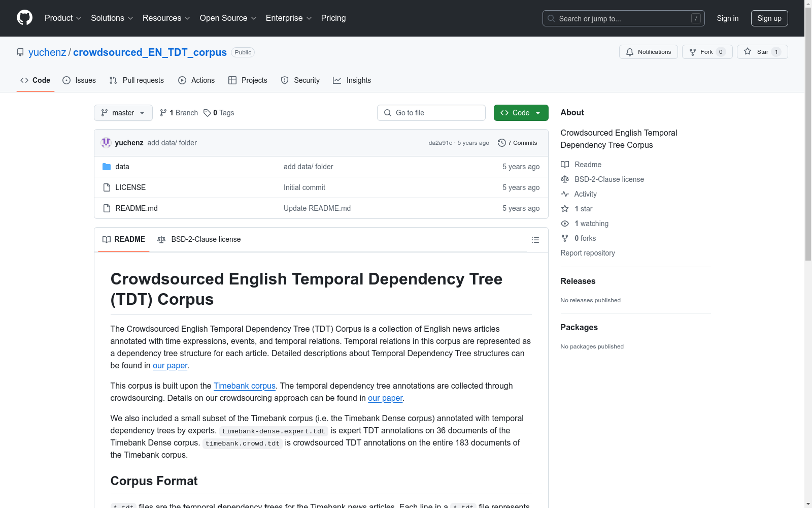Open the Releases heading link
The width and height of the screenshot is (812, 508).
click(578, 281)
